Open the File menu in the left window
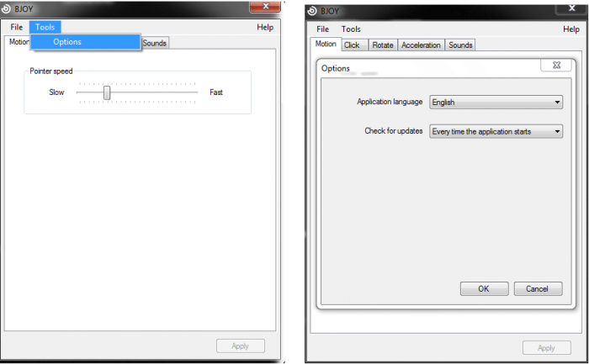Image resolution: width=589 pixels, height=364 pixels. click(x=16, y=27)
